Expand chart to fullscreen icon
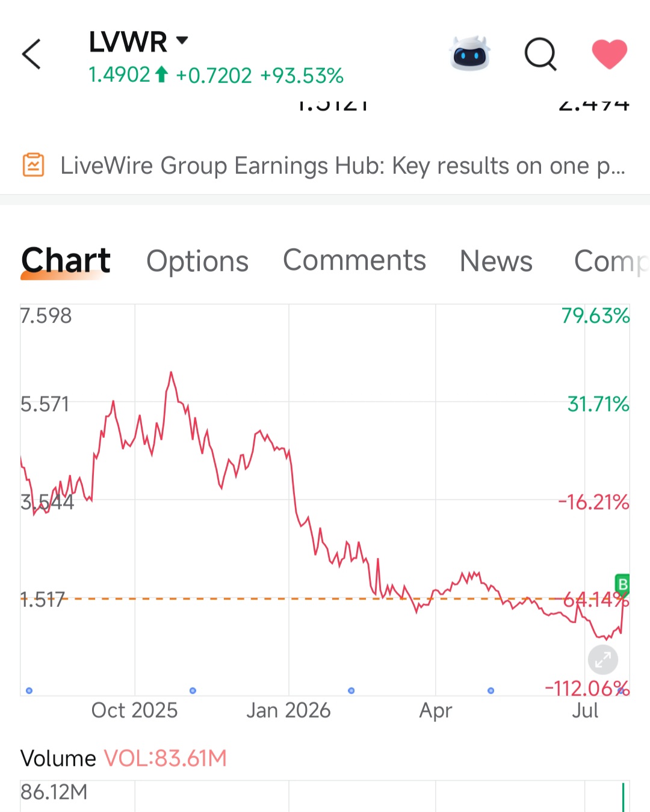This screenshot has width=650, height=812. [x=603, y=660]
